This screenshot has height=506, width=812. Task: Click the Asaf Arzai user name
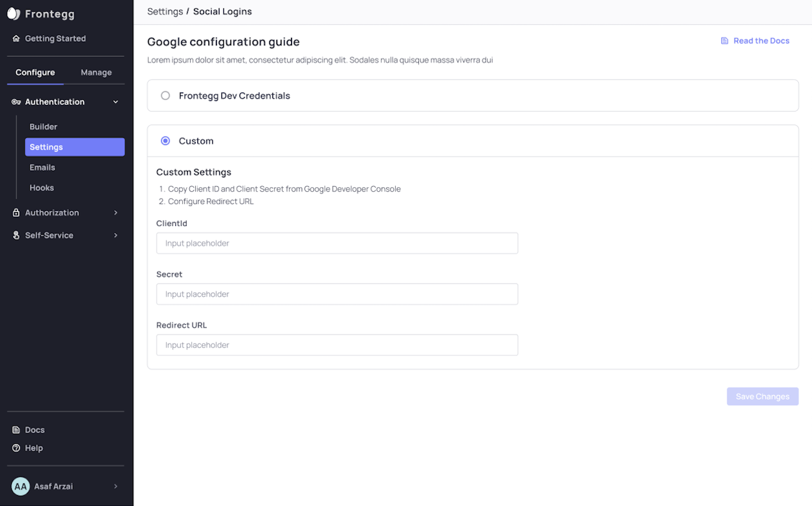coord(54,486)
